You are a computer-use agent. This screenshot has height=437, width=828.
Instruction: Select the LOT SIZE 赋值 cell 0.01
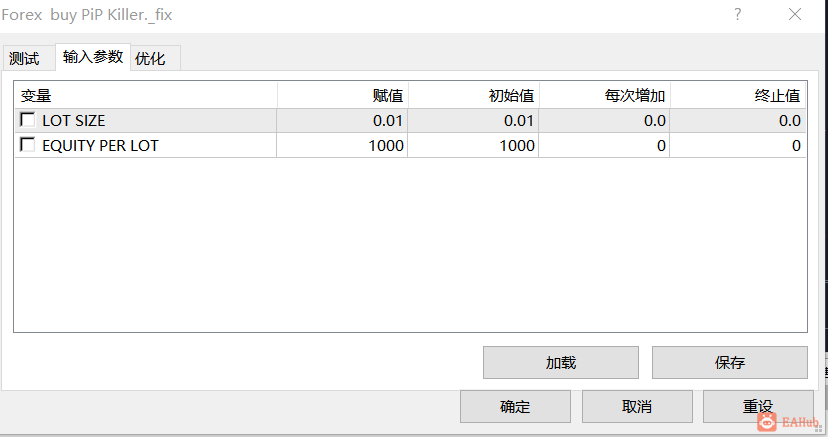coord(342,120)
